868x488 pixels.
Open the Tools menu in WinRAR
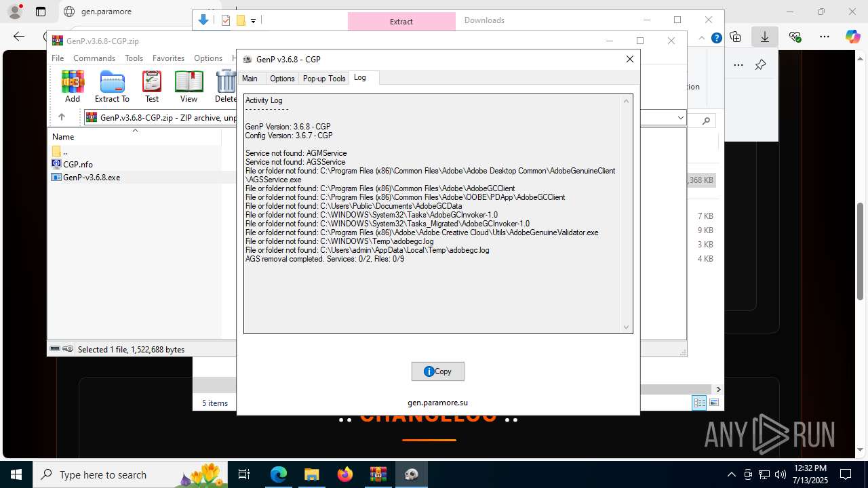pos(134,58)
